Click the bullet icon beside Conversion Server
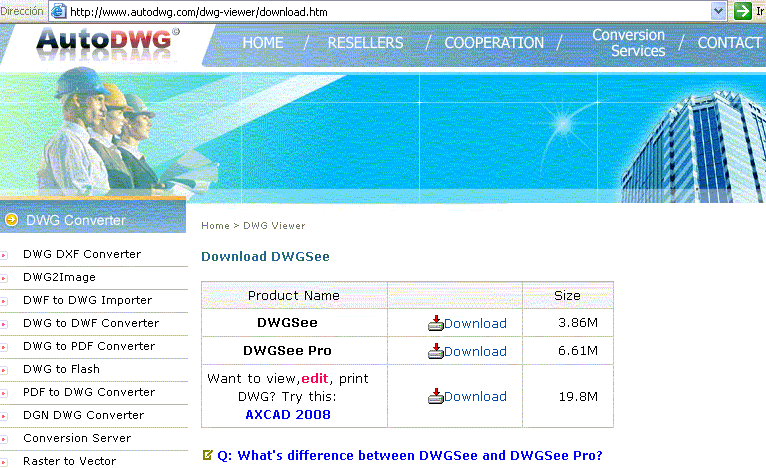766x468 pixels. pos(4,439)
